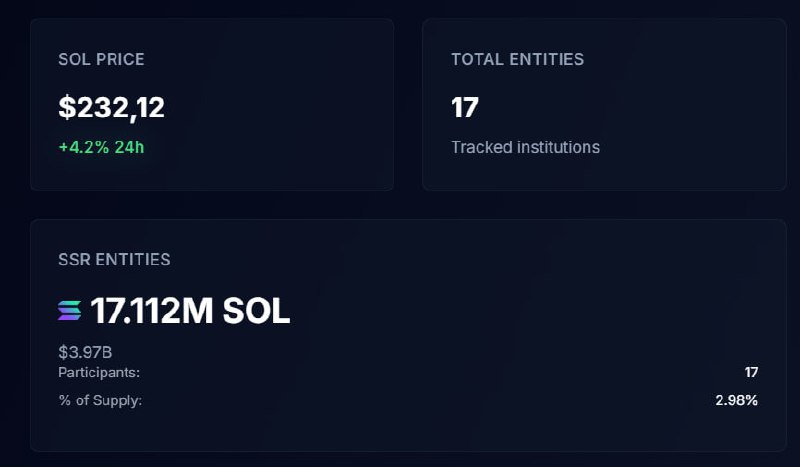The height and width of the screenshot is (467, 800).
Task: Click the Solana logo icon
Action: click(x=69, y=310)
